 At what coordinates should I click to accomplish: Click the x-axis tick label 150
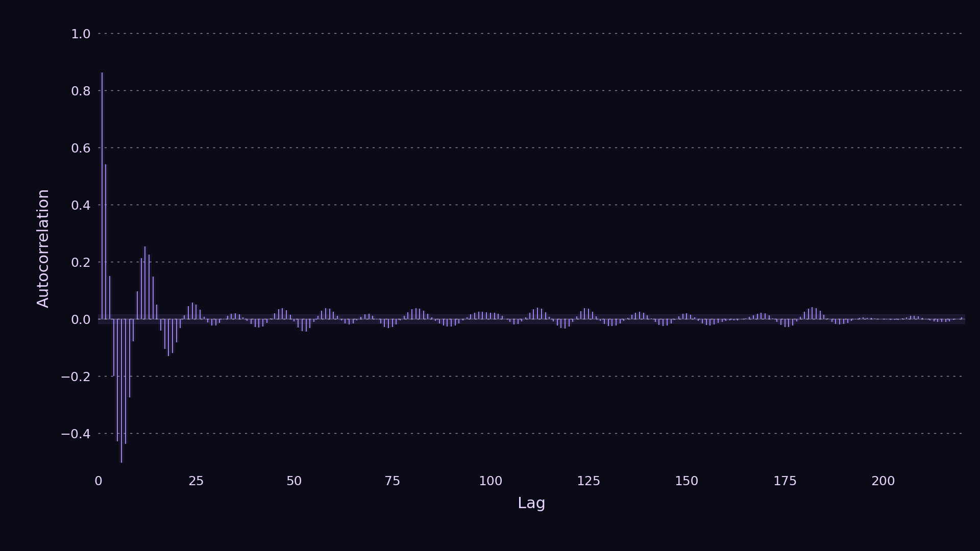(687, 481)
